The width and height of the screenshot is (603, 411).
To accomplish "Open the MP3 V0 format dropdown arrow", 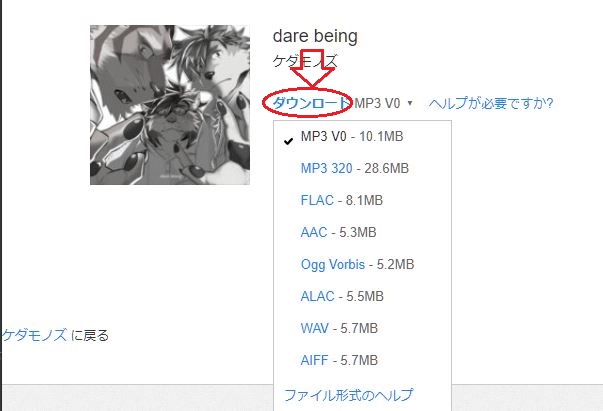I will [x=410, y=103].
